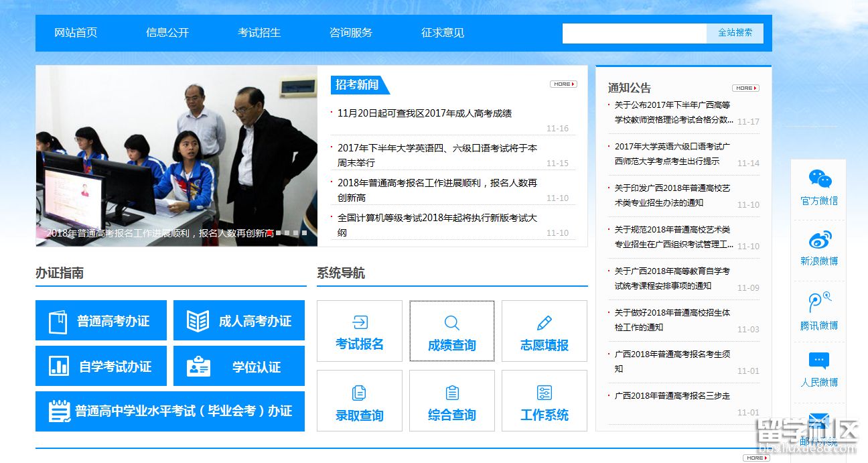The height and width of the screenshot is (463, 868).
Task: Open the 工作系统 settings tile
Action: [545, 401]
